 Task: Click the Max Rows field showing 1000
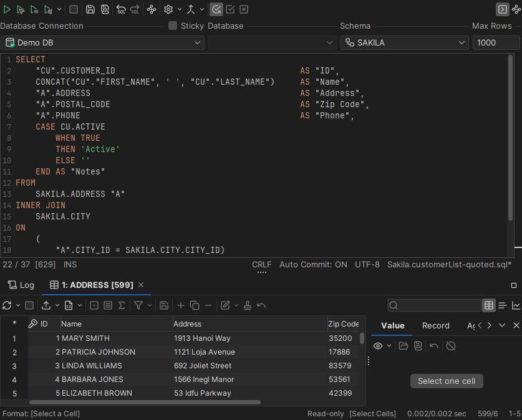(496, 42)
